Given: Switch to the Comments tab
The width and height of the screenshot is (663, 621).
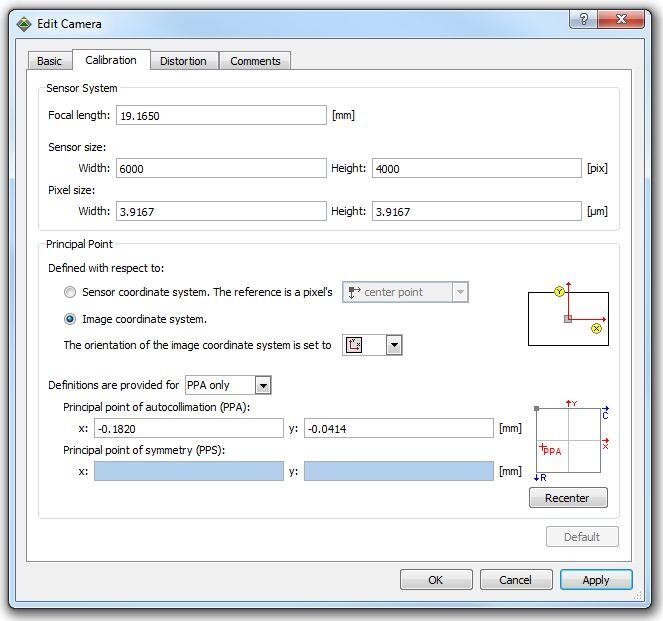Looking at the screenshot, I should coord(255,61).
